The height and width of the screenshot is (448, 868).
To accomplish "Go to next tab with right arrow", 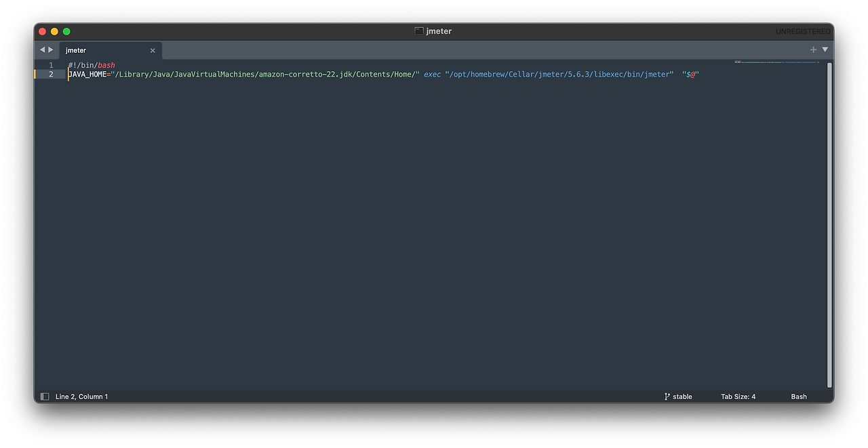I will pyautogui.click(x=51, y=49).
